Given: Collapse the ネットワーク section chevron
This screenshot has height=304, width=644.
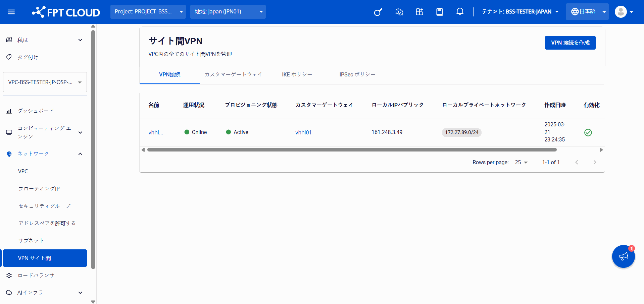Looking at the screenshot, I should [x=80, y=154].
